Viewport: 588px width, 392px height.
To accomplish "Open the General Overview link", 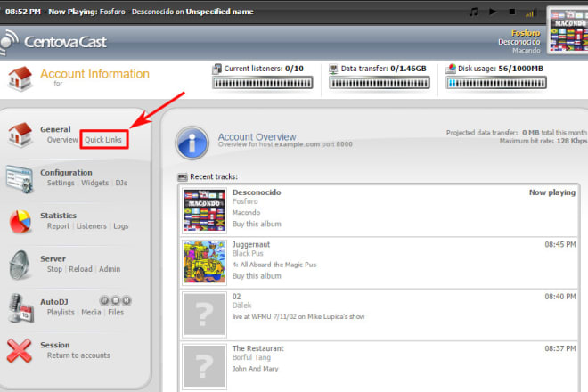I will pos(62,140).
